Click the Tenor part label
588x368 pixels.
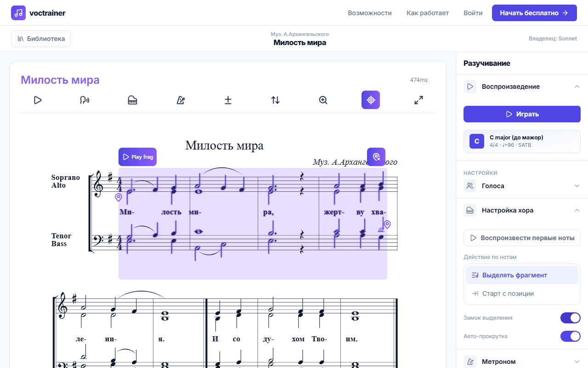click(61, 236)
